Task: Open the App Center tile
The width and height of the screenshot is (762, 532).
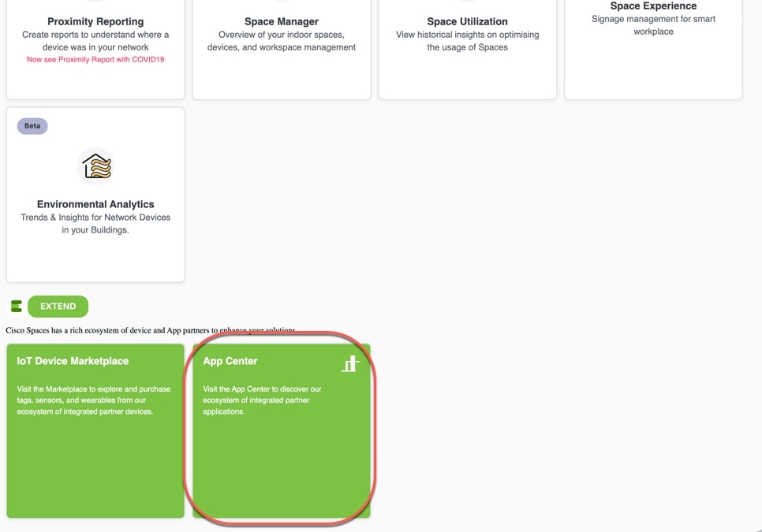Action: pyautogui.click(x=282, y=430)
